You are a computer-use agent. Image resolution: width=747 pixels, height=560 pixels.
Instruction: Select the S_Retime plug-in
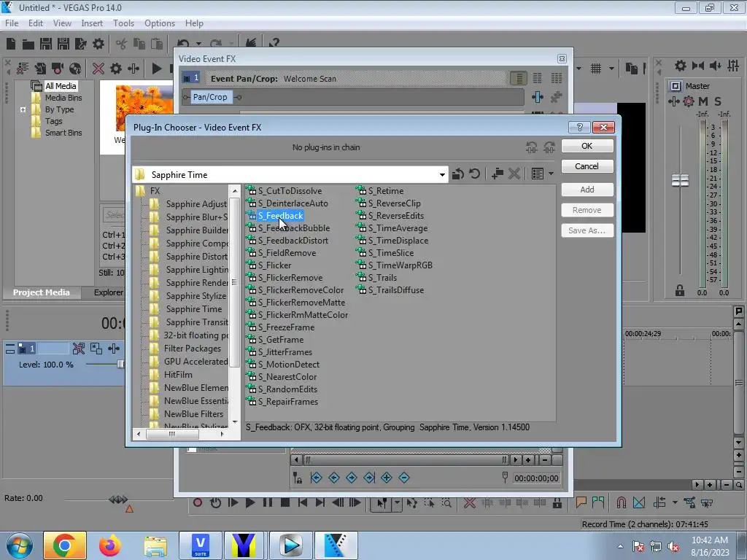click(380, 191)
